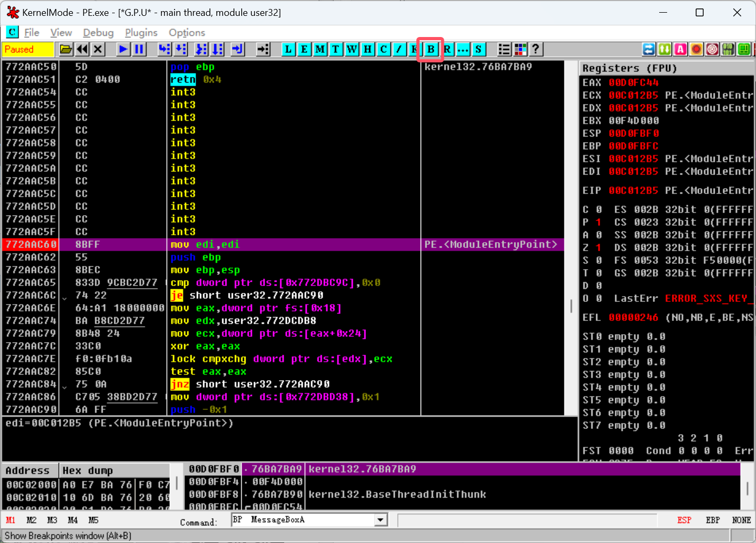Open the Plugins menu
756x543 pixels.
pyautogui.click(x=141, y=32)
